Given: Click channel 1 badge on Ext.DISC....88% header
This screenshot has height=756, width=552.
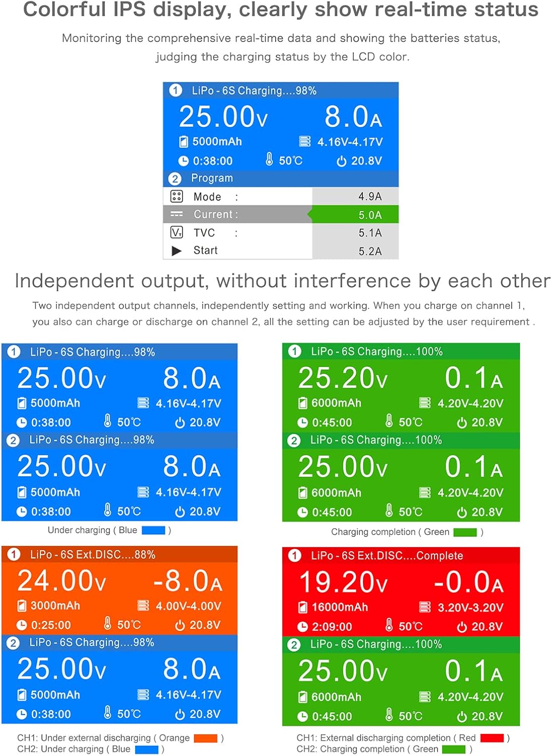Looking at the screenshot, I should (x=14, y=554).
